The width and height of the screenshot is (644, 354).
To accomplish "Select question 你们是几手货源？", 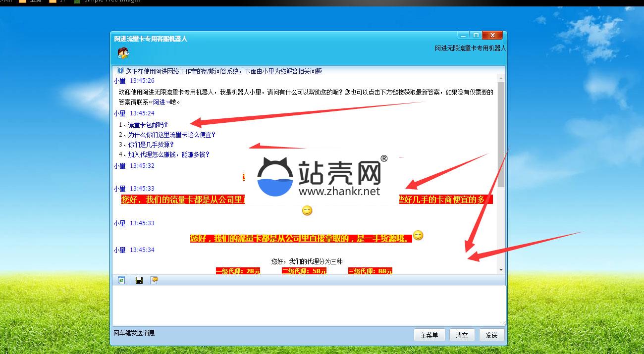I will tap(151, 145).
